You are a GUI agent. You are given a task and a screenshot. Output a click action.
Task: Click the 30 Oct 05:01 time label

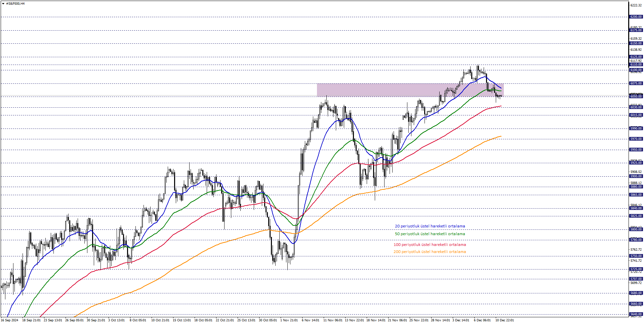pos(268,320)
